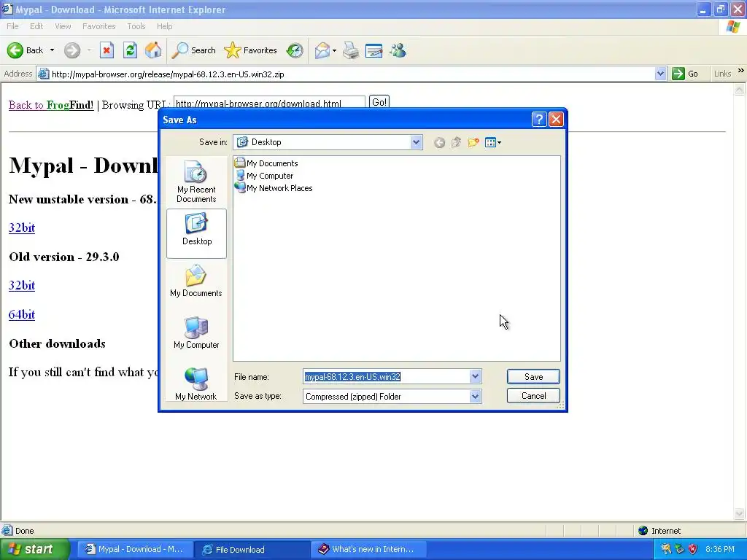Expand the Address bar dropdown arrow
Viewport: 747px width, 560px height.
[660, 74]
